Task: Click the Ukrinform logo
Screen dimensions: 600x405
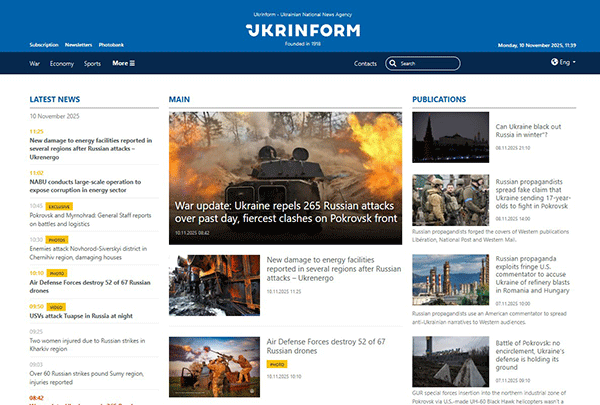Action: click(303, 30)
